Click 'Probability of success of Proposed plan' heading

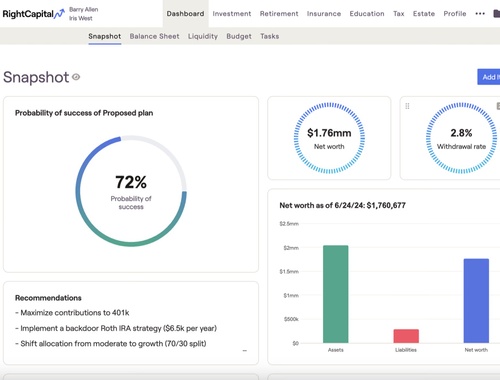pyautogui.click(x=84, y=113)
